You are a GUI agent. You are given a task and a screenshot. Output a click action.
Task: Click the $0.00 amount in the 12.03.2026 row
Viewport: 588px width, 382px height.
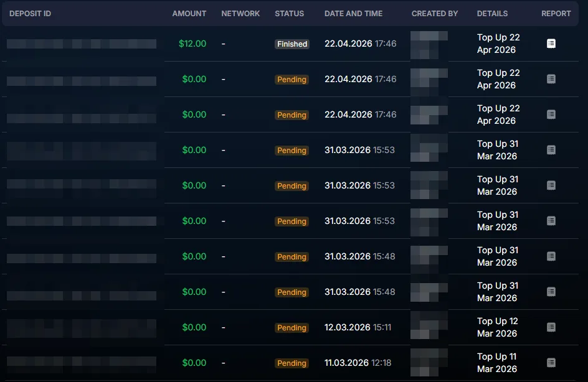click(x=194, y=327)
